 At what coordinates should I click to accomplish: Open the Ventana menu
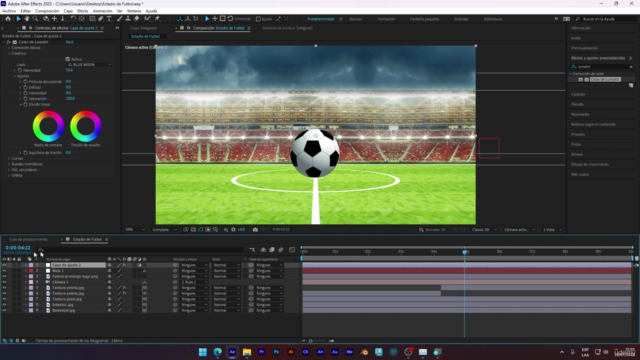coord(134,11)
